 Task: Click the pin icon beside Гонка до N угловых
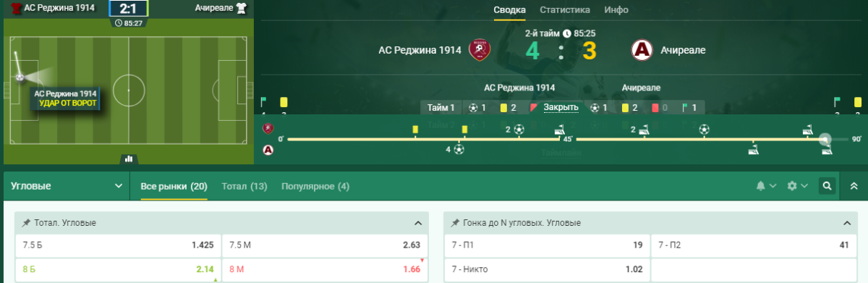point(456,223)
